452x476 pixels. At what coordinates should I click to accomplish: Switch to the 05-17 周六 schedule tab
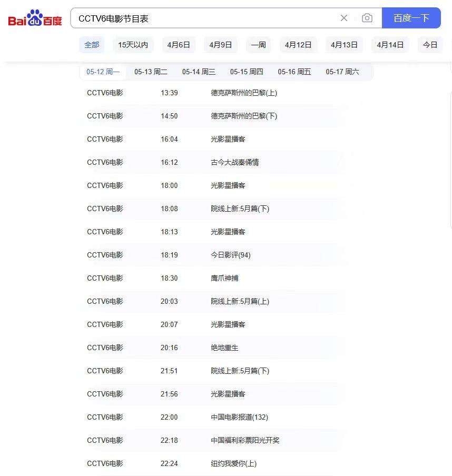point(342,72)
